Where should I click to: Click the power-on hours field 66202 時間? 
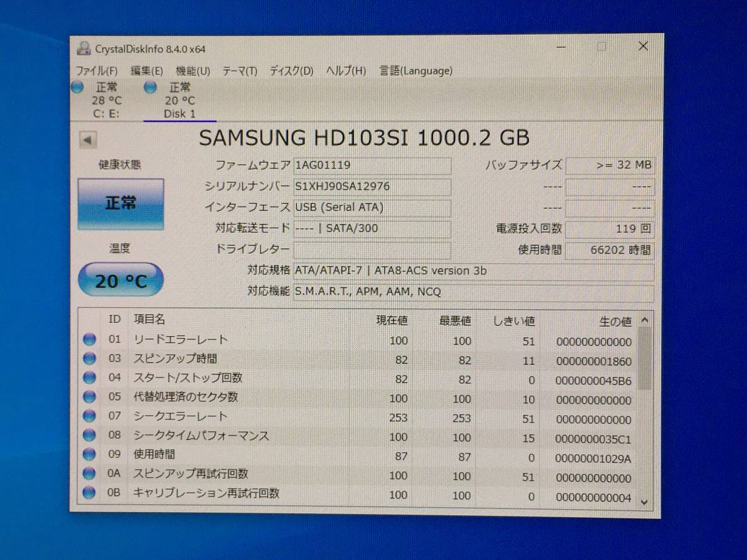click(609, 250)
